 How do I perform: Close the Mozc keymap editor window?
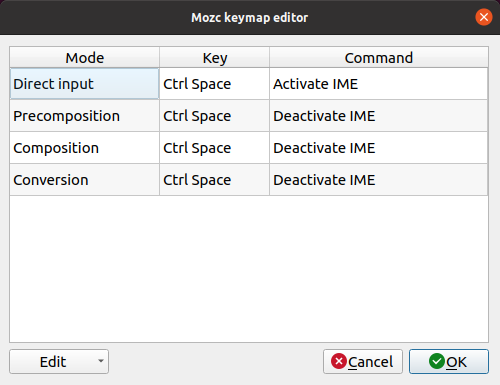(x=484, y=17)
